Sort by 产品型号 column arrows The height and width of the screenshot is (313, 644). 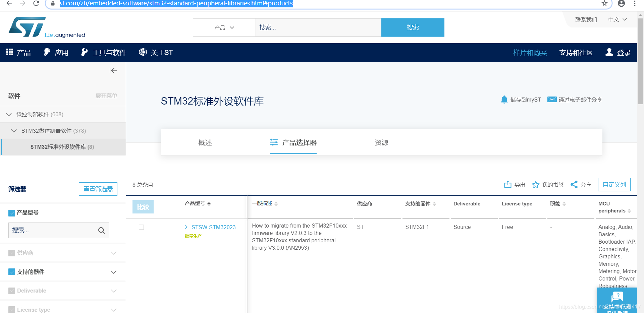tap(209, 204)
